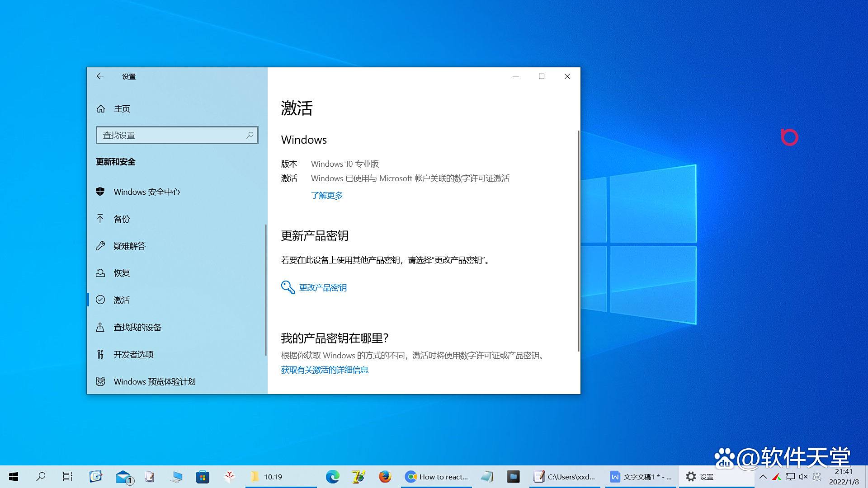
Task: Maximize the Settings window
Action: (x=541, y=76)
